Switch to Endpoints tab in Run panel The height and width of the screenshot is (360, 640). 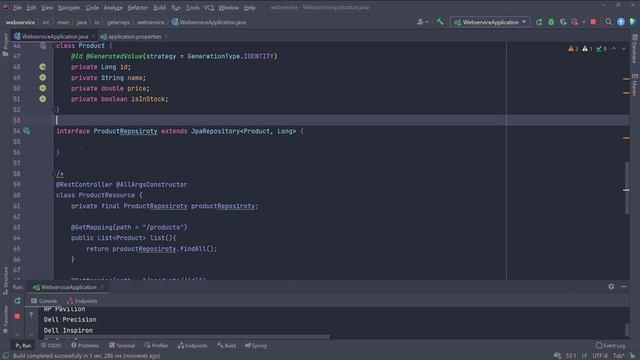coord(82,301)
